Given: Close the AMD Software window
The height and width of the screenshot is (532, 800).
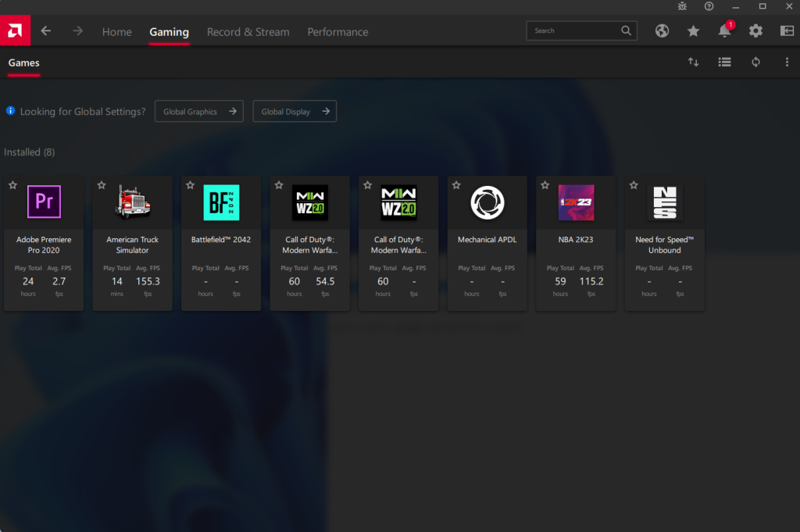Looking at the screenshot, I should pos(789,6).
